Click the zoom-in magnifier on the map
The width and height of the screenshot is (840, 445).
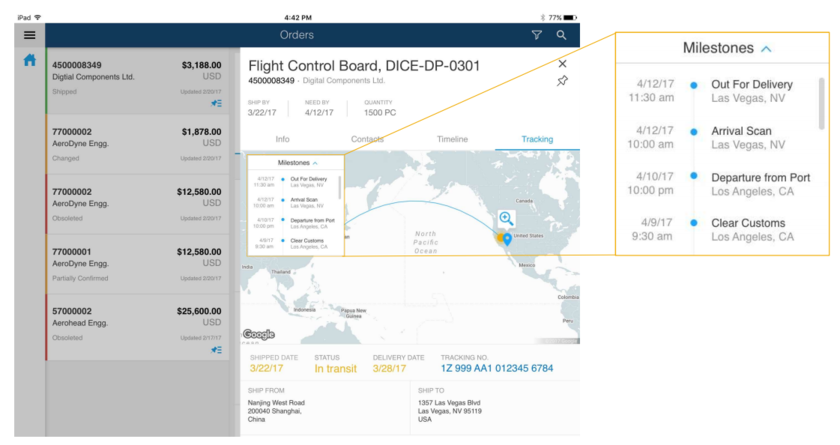pyautogui.click(x=506, y=218)
